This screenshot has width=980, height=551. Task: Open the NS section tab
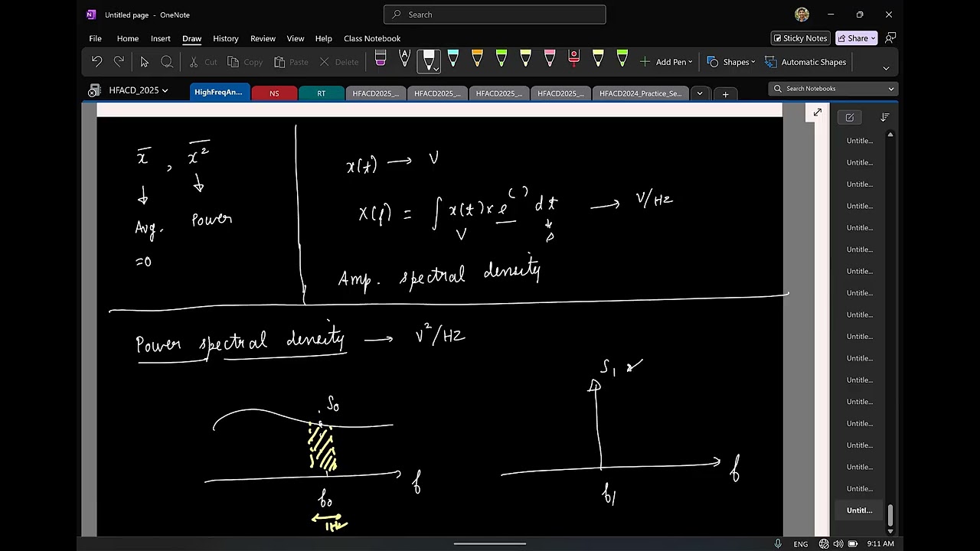click(x=274, y=93)
